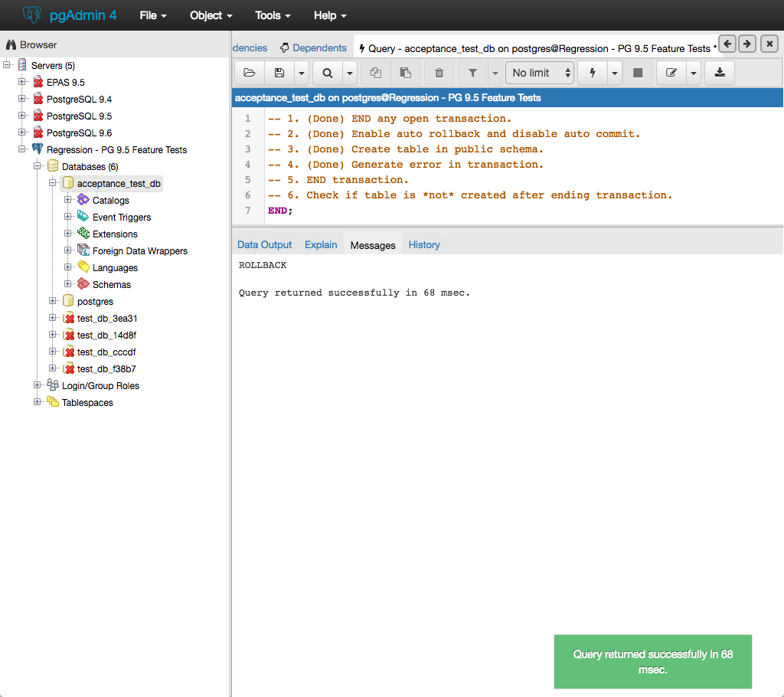The image size is (784, 697).
Task: Click the Stop query square icon
Action: [638, 73]
